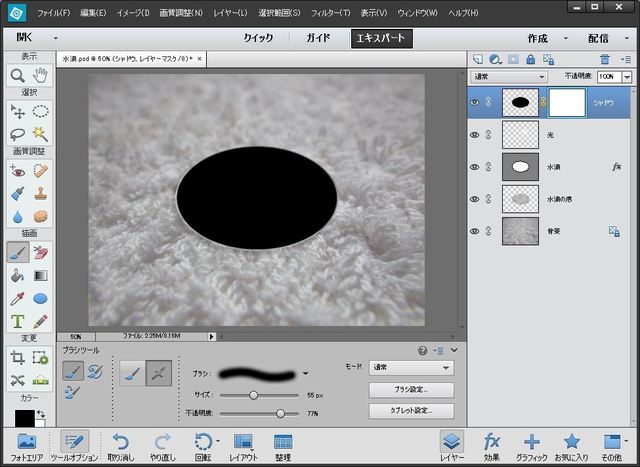This screenshot has height=467, width=640.
Task: Open the フィルター menu
Action: coord(331,14)
